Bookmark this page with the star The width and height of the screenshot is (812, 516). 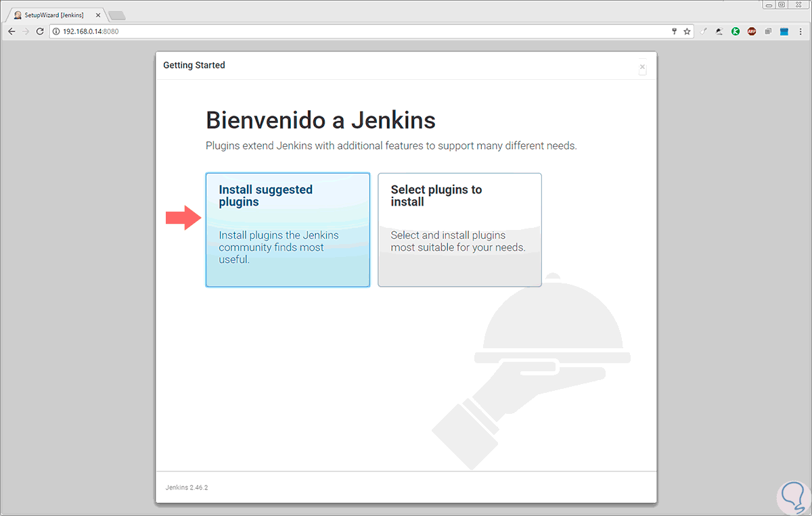tap(687, 31)
